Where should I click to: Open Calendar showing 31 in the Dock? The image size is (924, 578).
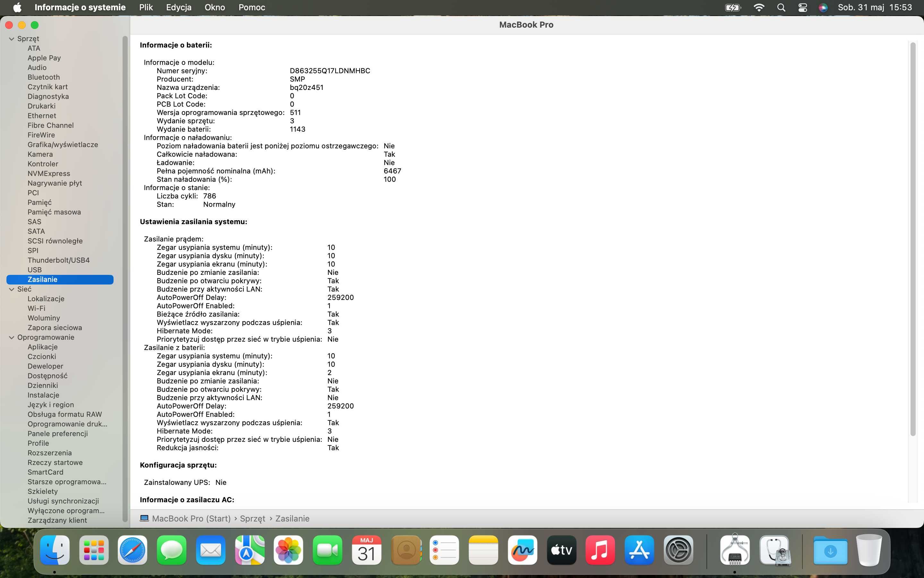click(366, 550)
